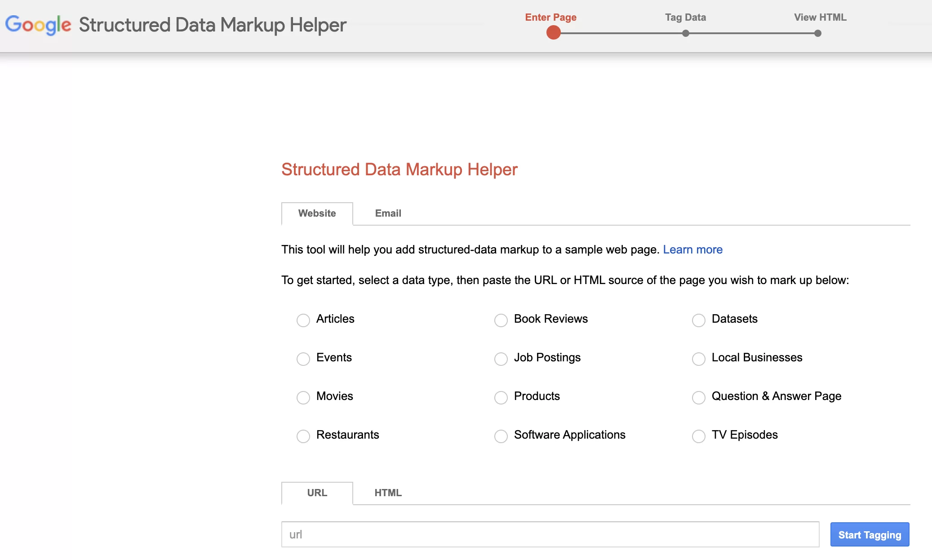932x560 pixels.
Task: Select the Book Reviews radio button
Action: coord(501,320)
